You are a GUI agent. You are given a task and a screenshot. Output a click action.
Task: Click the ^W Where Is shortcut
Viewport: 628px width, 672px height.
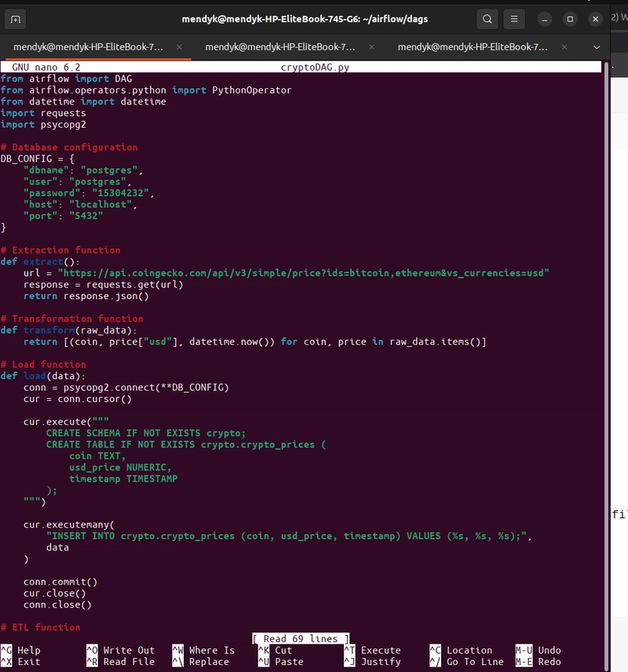pos(203,650)
